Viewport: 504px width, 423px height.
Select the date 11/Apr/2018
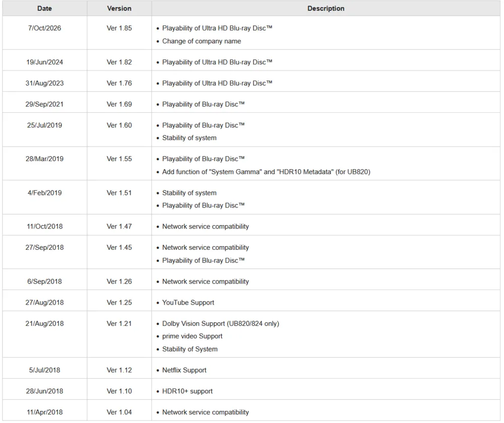44,412
